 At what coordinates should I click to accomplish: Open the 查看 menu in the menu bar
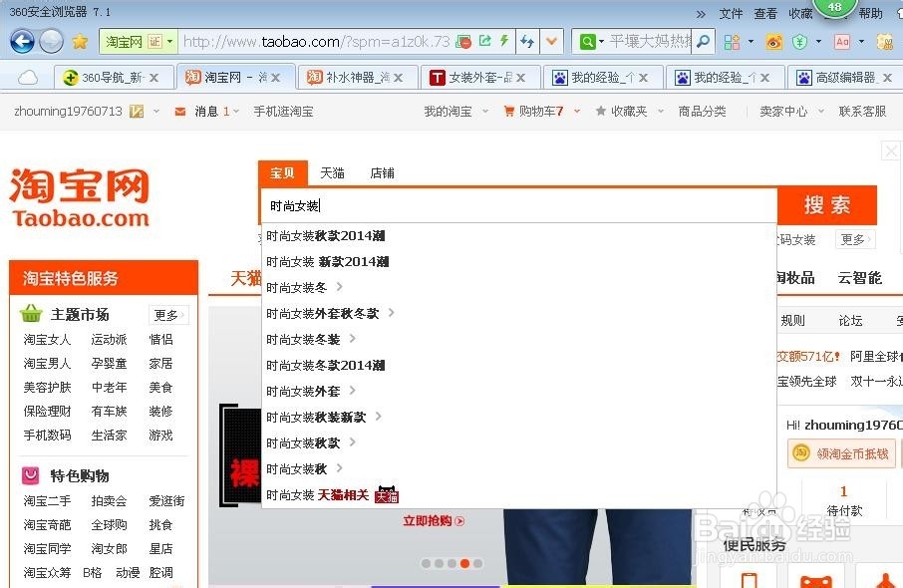coord(764,14)
